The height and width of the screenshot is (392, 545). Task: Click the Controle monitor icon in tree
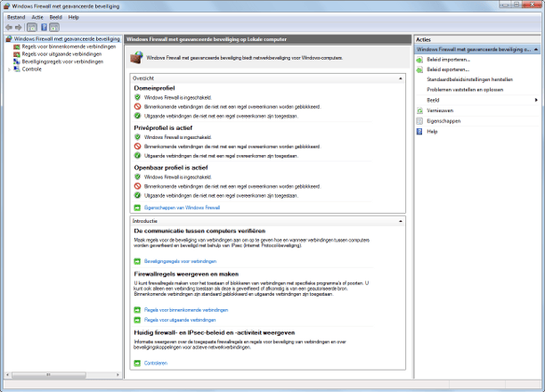point(16,69)
